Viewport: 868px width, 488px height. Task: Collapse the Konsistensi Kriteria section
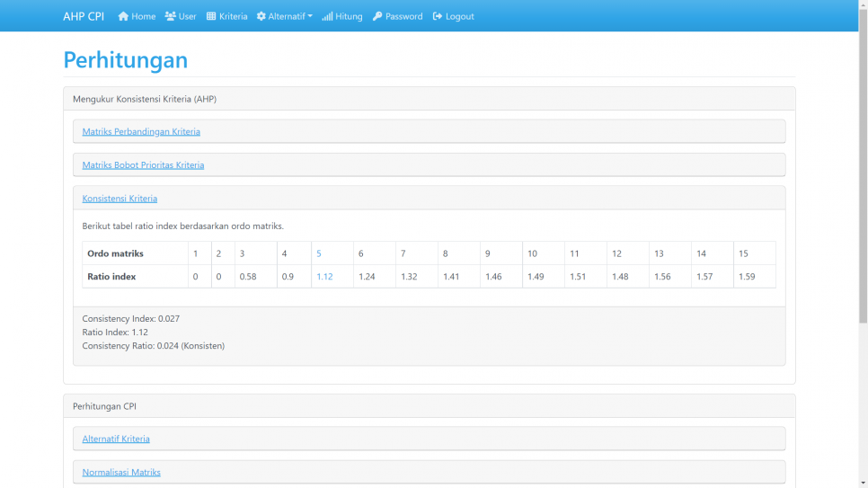[120, 198]
